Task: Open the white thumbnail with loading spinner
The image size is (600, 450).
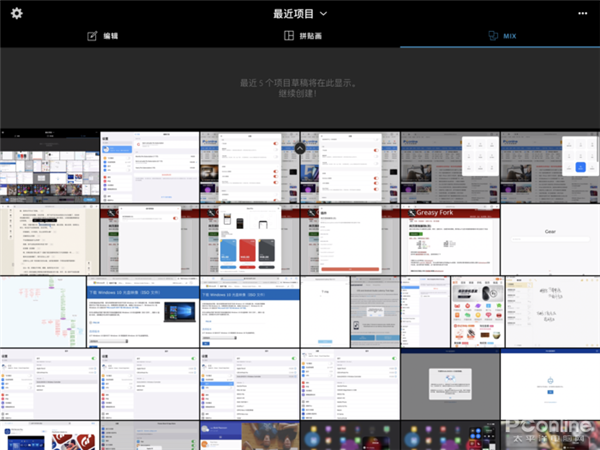Action: pyautogui.click(x=550, y=383)
